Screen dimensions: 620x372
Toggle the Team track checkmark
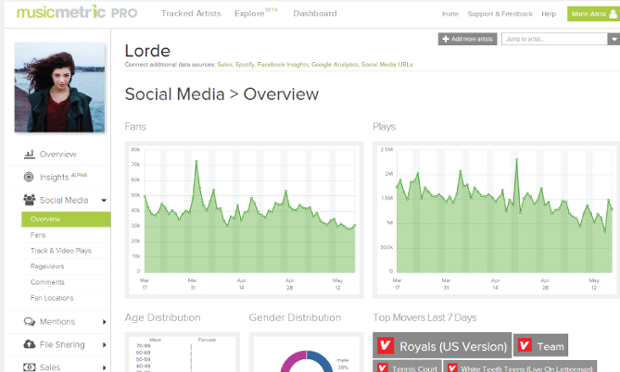[525, 345]
